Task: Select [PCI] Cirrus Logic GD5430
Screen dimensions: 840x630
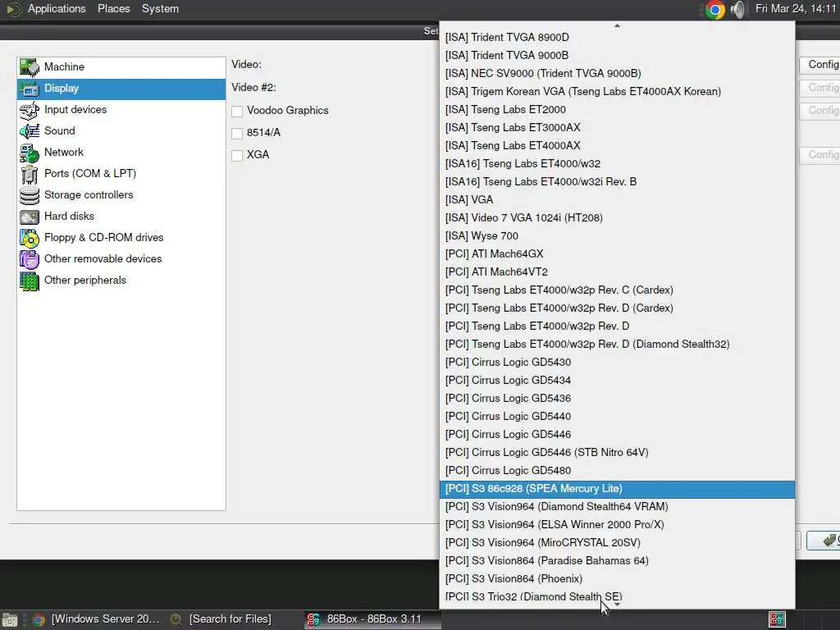Action: 617,363
